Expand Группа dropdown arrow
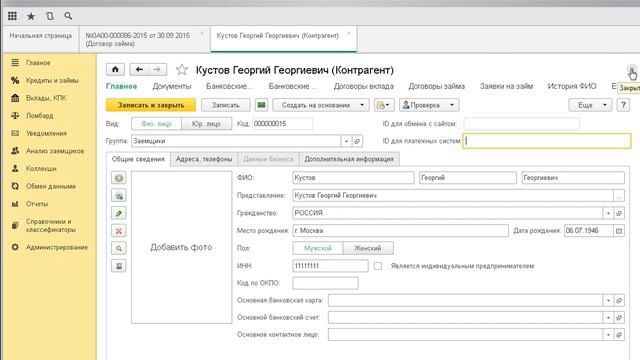This screenshot has height=360, width=640. [x=346, y=141]
